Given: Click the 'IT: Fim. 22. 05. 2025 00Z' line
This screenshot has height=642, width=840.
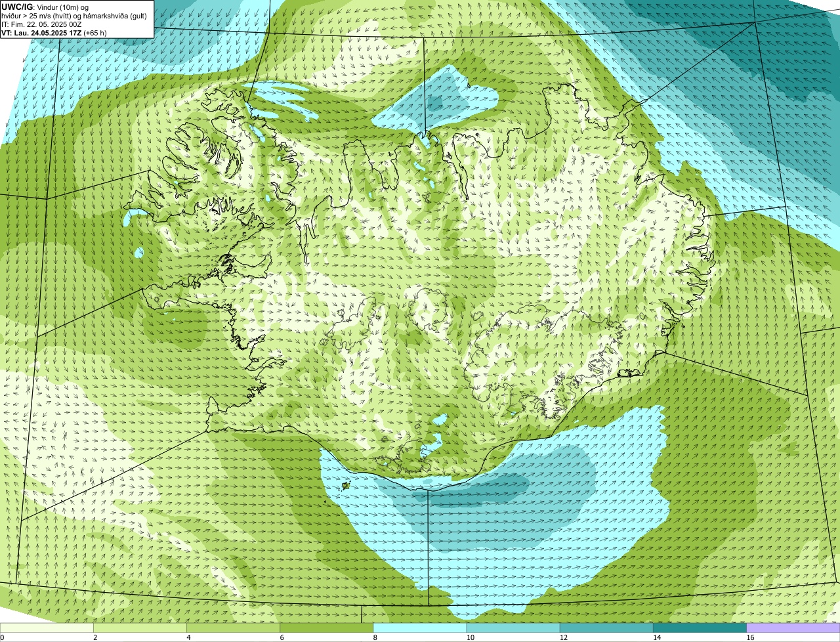Looking at the screenshot, I should [41, 24].
